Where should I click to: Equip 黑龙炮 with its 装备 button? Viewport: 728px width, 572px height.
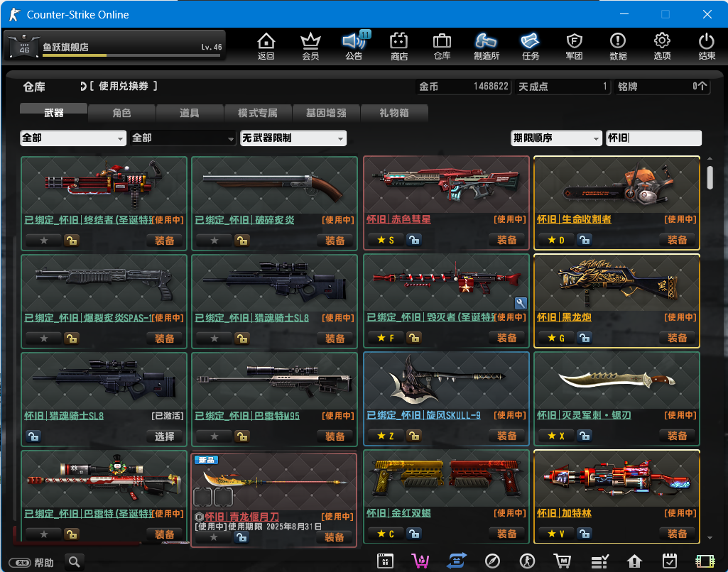point(677,338)
